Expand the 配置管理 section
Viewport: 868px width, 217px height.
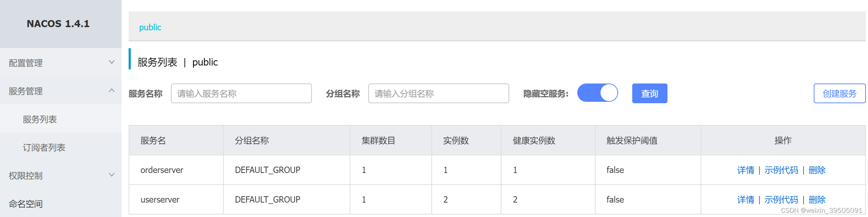click(x=26, y=63)
